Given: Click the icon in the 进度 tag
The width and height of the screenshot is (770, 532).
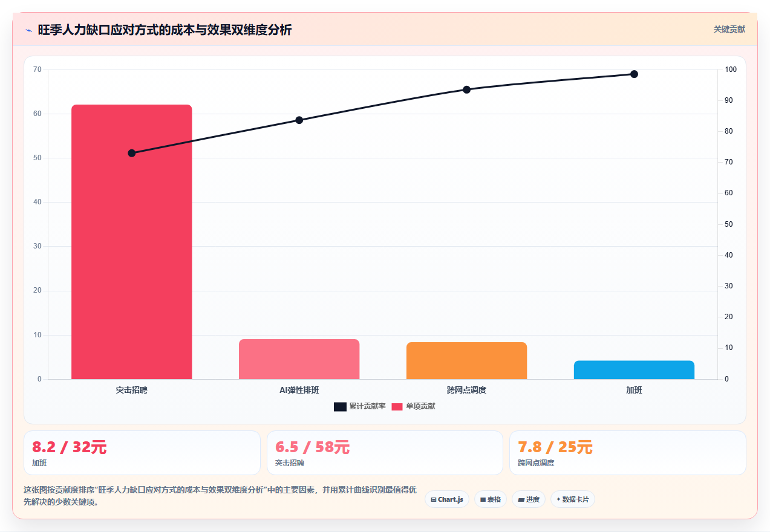Looking at the screenshot, I should pyautogui.click(x=521, y=500).
